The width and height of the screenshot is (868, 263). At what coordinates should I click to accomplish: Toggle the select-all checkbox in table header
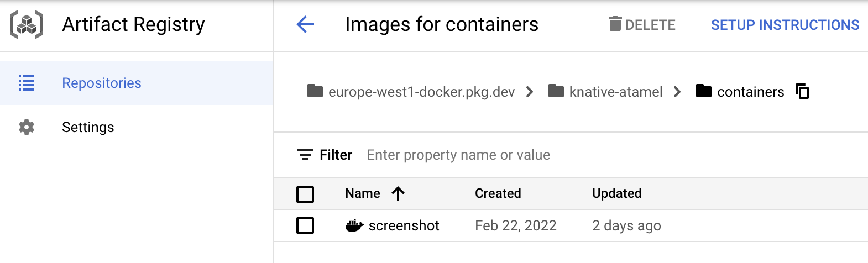tap(305, 194)
